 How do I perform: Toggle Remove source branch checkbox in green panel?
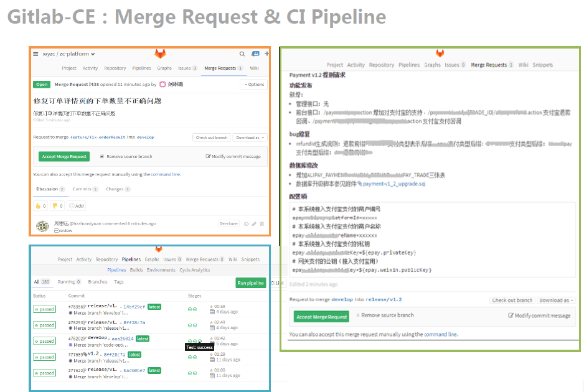coord(358,315)
